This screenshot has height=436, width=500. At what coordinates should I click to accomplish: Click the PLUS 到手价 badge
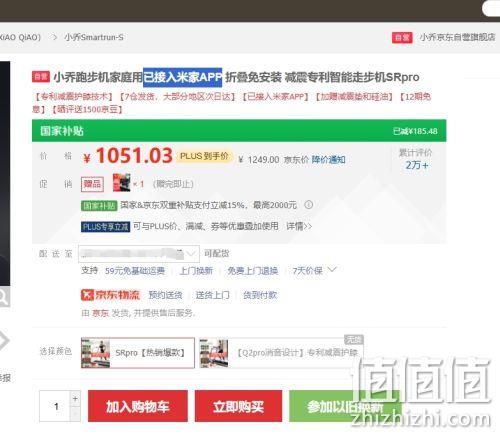pos(204,156)
